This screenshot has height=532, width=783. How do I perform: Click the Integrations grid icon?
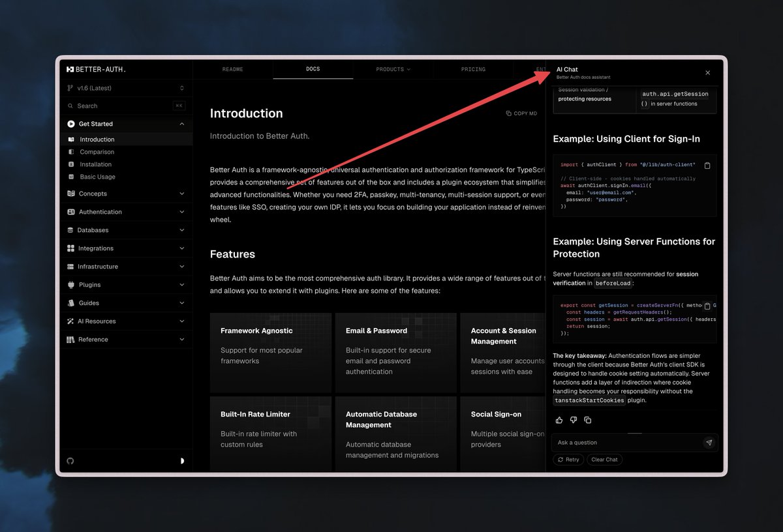pyautogui.click(x=71, y=248)
